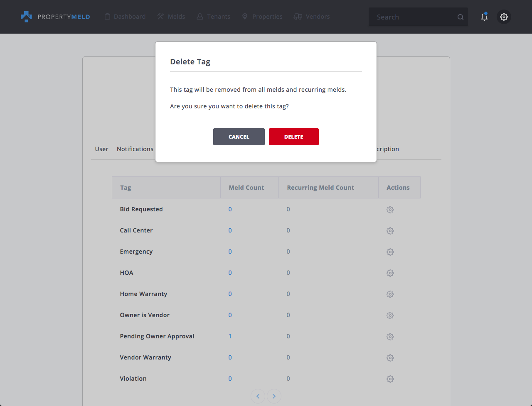Click the PropertyMeld logo
This screenshot has width=532, height=406.
point(55,17)
